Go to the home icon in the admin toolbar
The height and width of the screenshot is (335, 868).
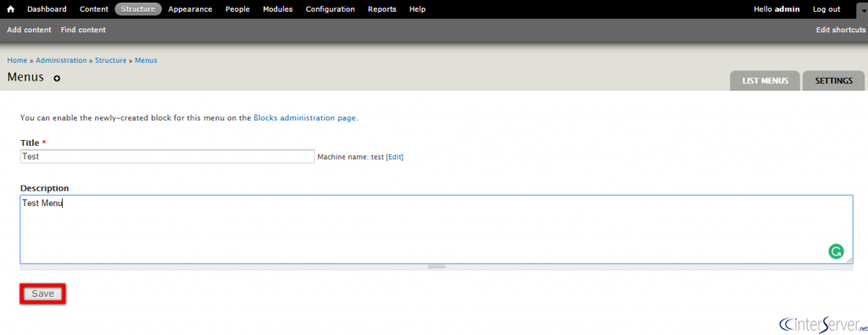click(x=10, y=9)
